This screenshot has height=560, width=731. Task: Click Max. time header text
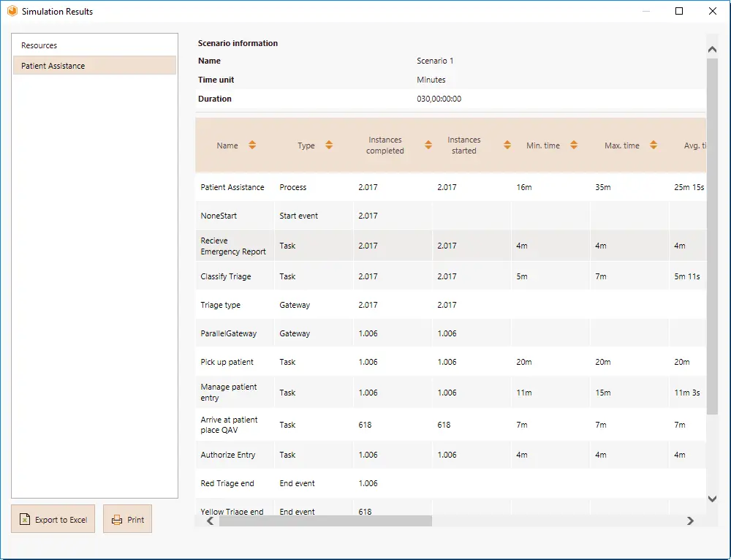[x=622, y=145]
